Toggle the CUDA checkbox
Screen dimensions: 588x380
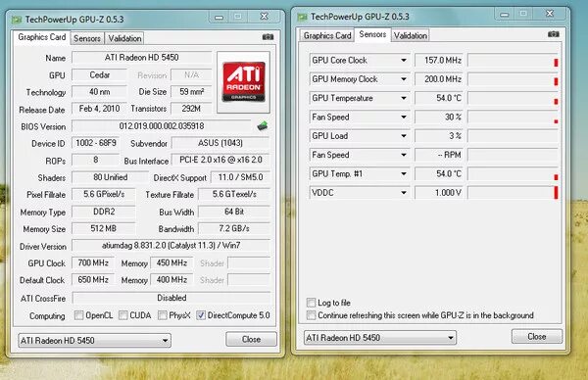[123, 315]
